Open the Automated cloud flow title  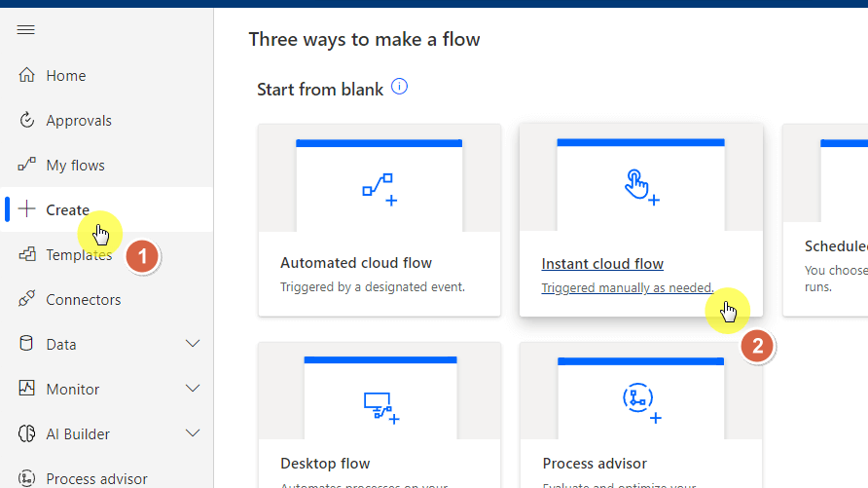click(x=356, y=263)
